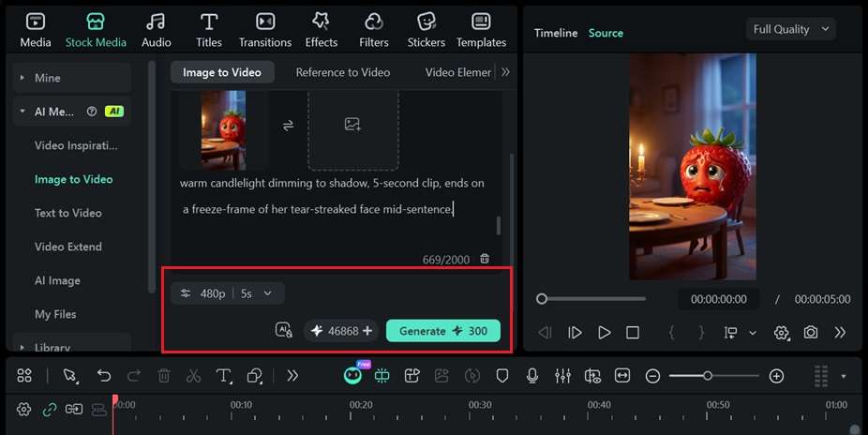Open the Stock Media tab
This screenshot has width=868, height=435.
coord(96,30)
